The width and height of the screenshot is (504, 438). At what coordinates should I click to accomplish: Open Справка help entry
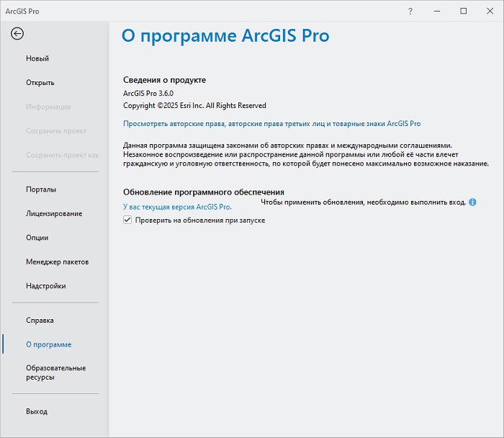pyautogui.click(x=40, y=321)
